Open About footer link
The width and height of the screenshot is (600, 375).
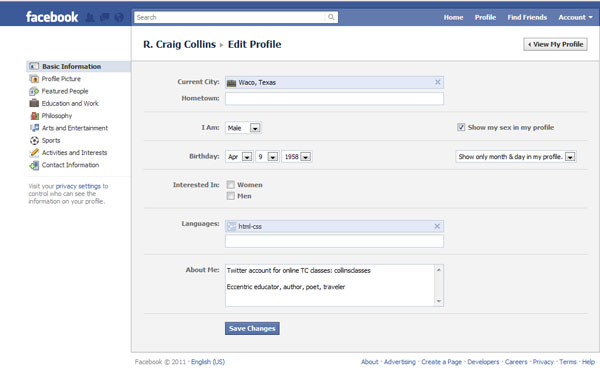point(369,362)
